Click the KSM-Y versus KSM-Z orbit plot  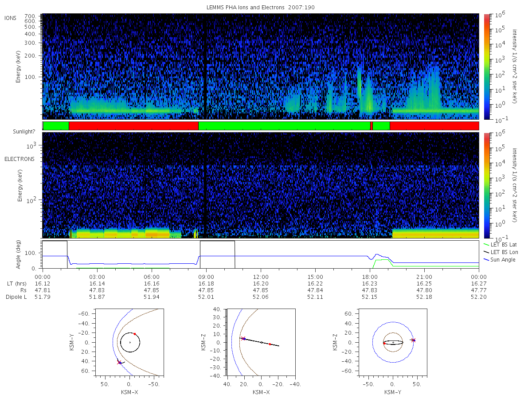pos(393,342)
